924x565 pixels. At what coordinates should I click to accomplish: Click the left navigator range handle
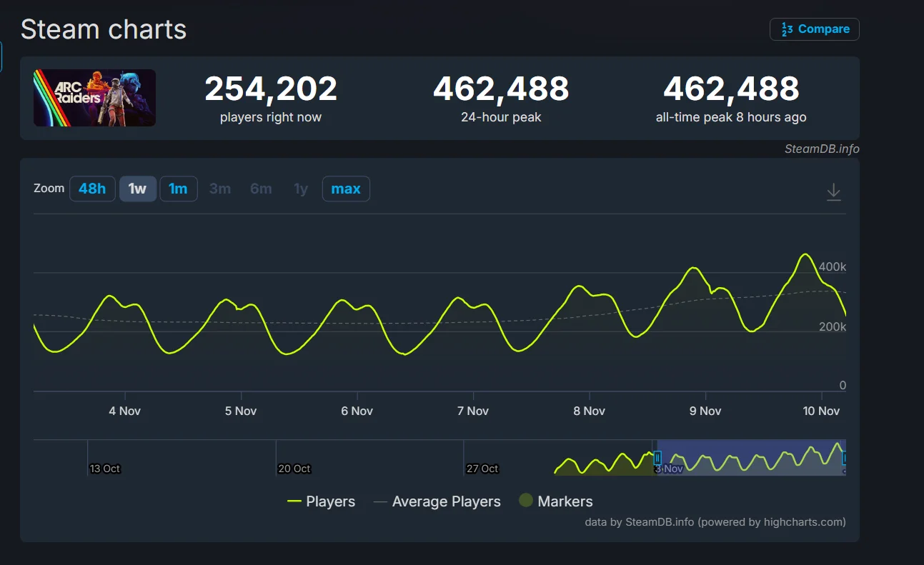tap(657, 458)
